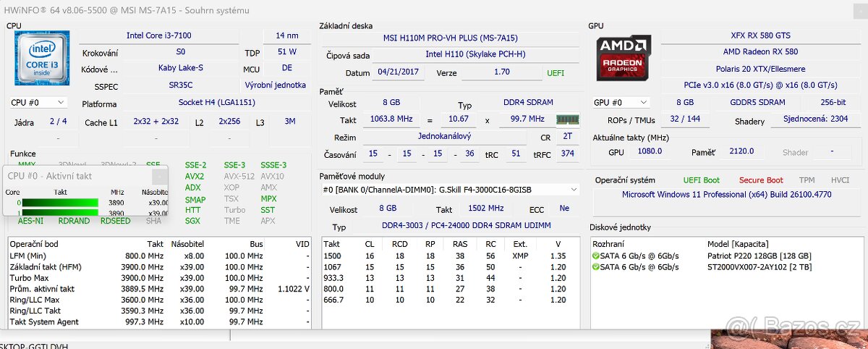Select the Takt System Agent row
This screenshot has width=868, height=349.
160,321
